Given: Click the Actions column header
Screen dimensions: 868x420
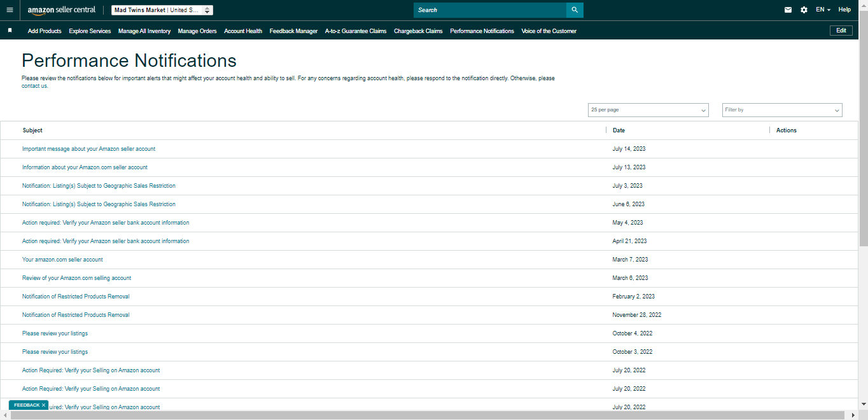Looking at the screenshot, I should (x=787, y=130).
